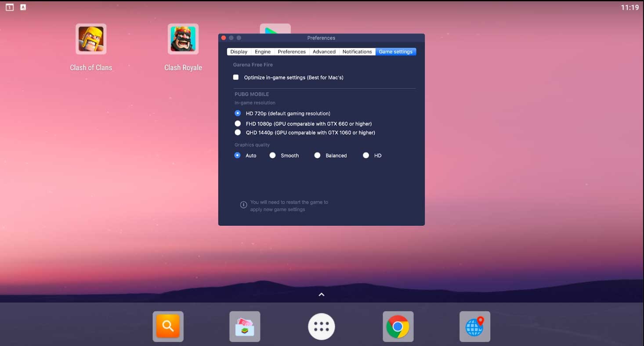The height and width of the screenshot is (346, 644).
Task: Open the Engine settings tab
Action: [x=262, y=51]
